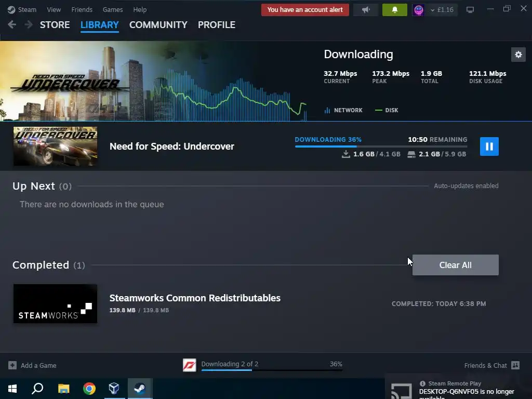Click the 32.7 Mbps current speed

tap(340, 74)
